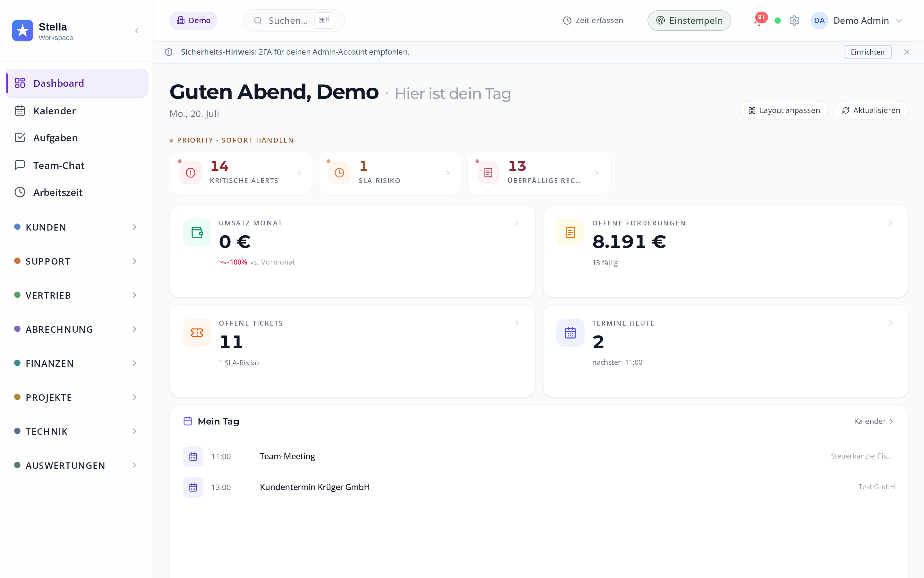Screen dimensions: 924x578
Task: Click the Steuerkanzlei Fis... label
Action: (x=861, y=456)
